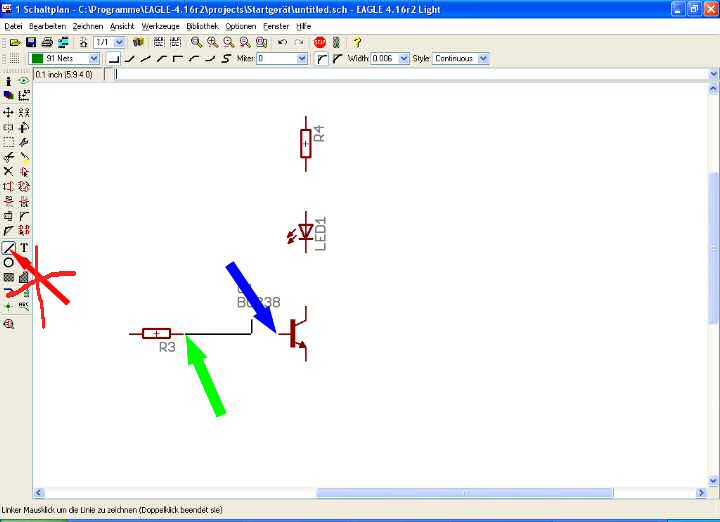Viewport: 720px width, 522px height.
Task: Click the red Stop icon
Action: 320,43
